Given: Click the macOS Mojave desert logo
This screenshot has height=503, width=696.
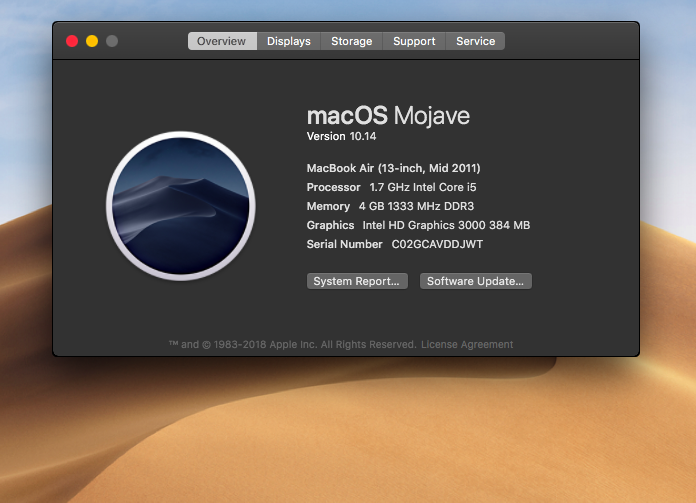Looking at the screenshot, I should click(x=181, y=206).
